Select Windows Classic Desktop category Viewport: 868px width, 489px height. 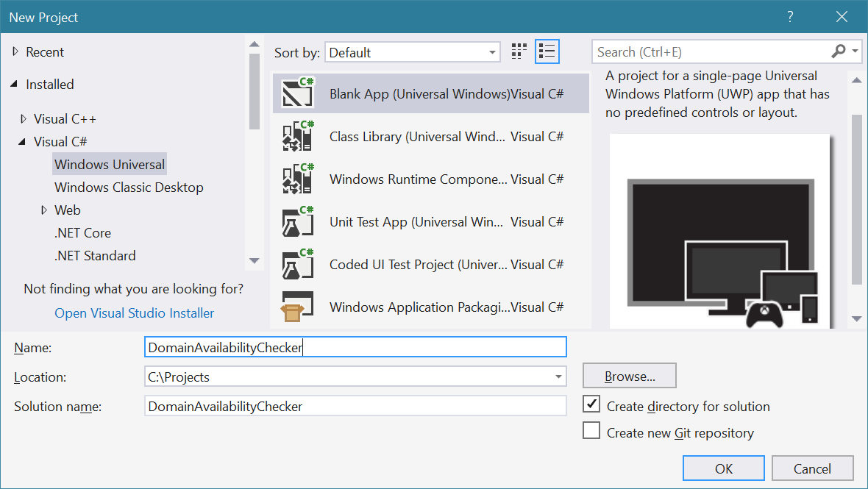coord(129,188)
